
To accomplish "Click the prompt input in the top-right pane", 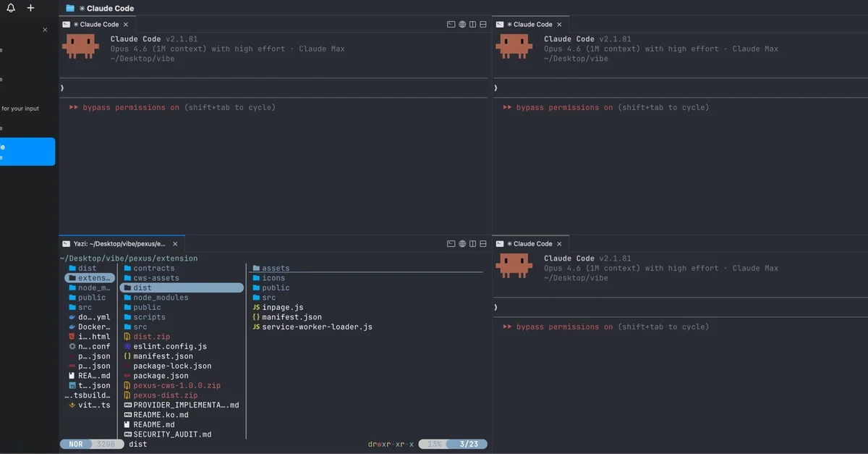I will pos(680,88).
